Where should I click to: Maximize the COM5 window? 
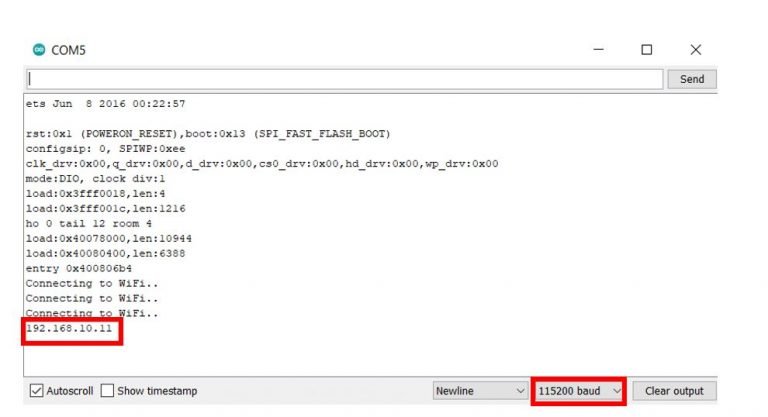[x=647, y=49]
